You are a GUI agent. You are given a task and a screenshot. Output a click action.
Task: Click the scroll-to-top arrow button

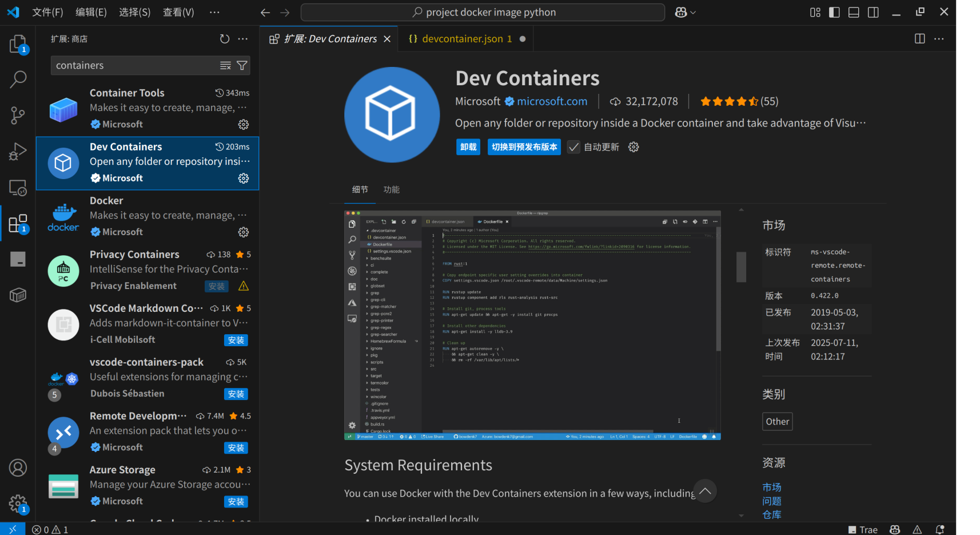pos(705,491)
